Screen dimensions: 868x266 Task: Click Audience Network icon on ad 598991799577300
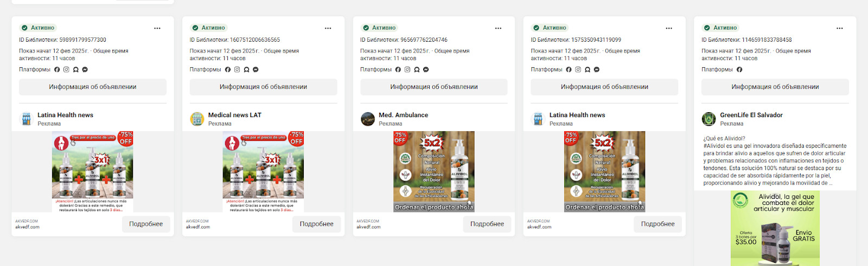click(76, 69)
